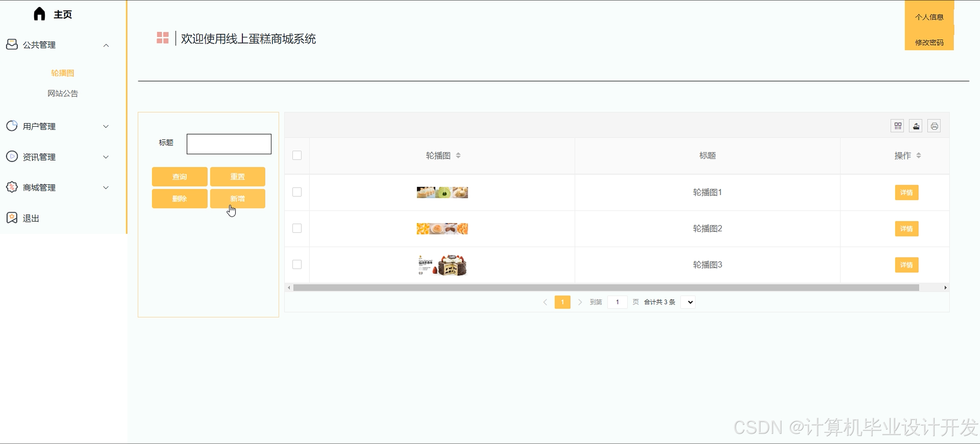
Task: Click the 新增 button
Action: click(238, 199)
